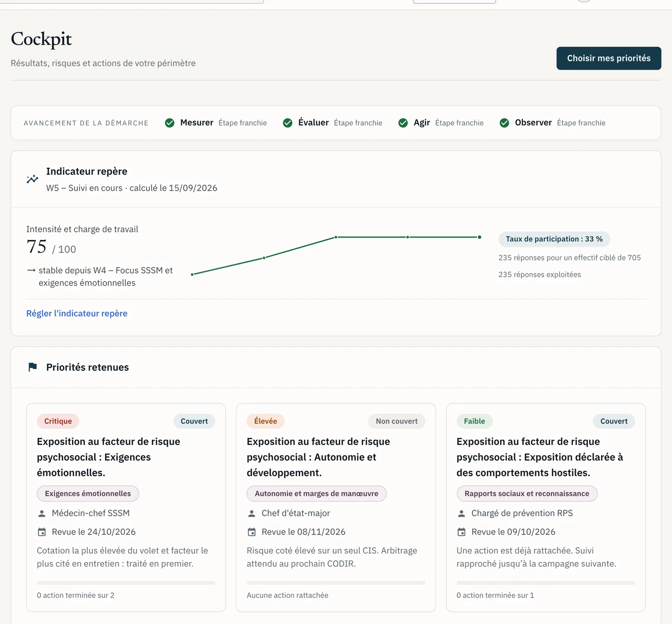
Task: Click the Critique severity badge
Action: click(58, 421)
